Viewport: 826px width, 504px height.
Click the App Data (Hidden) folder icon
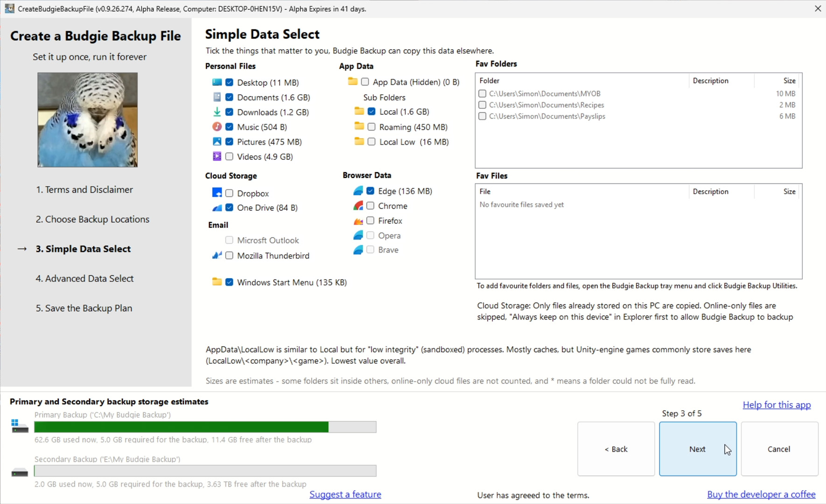[x=353, y=82]
